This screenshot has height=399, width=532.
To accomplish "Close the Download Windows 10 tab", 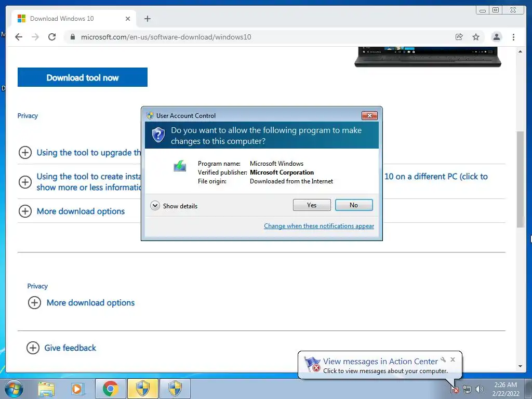I will pos(128,19).
